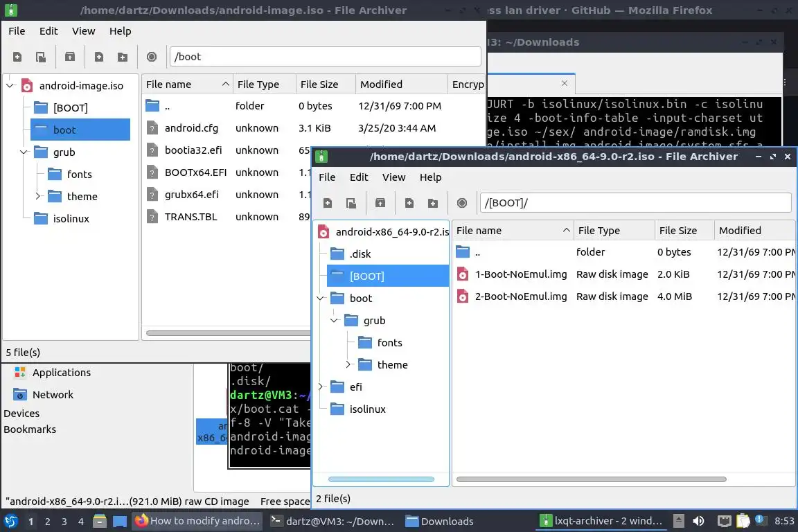Click the /boot path input field
The image size is (798, 532).
(325, 57)
